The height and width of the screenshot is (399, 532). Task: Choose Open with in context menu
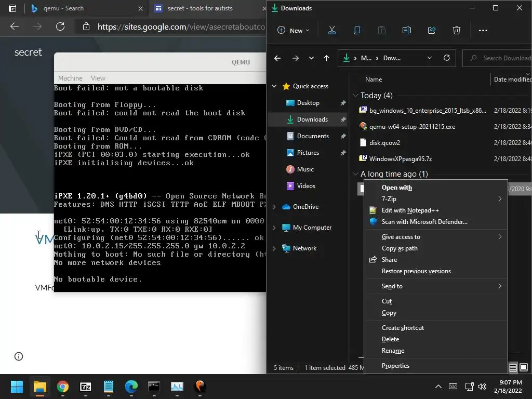point(436,188)
